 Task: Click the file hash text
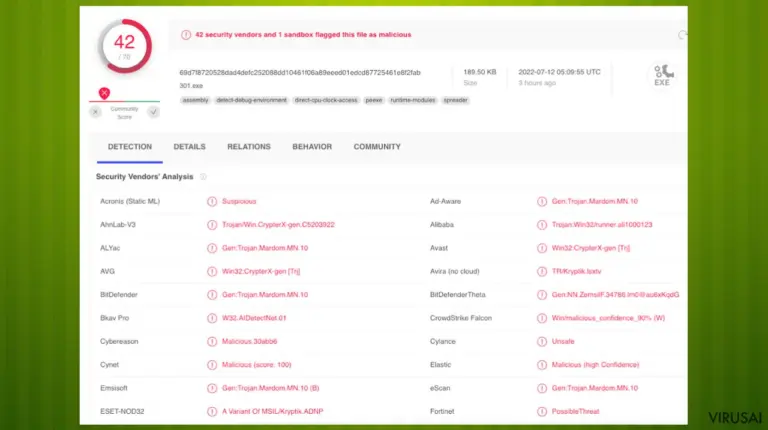[300, 72]
